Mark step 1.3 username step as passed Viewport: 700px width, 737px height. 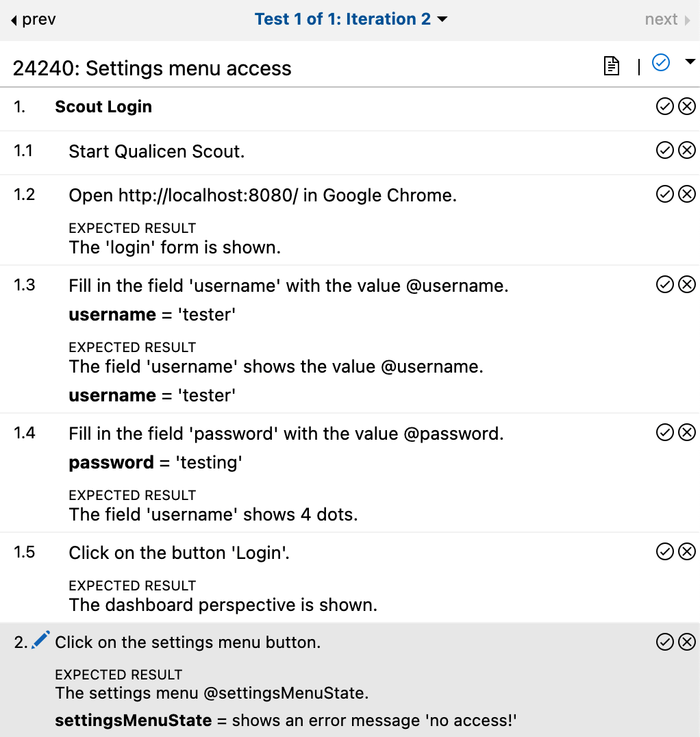pyautogui.click(x=664, y=284)
